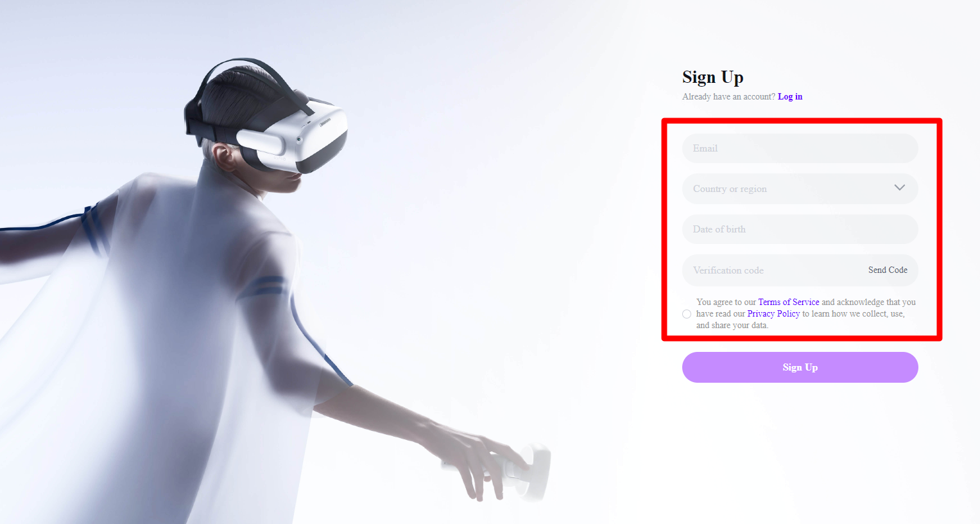This screenshot has height=524, width=980.
Task: Select the Date of birth field
Action: coord(800,229)
